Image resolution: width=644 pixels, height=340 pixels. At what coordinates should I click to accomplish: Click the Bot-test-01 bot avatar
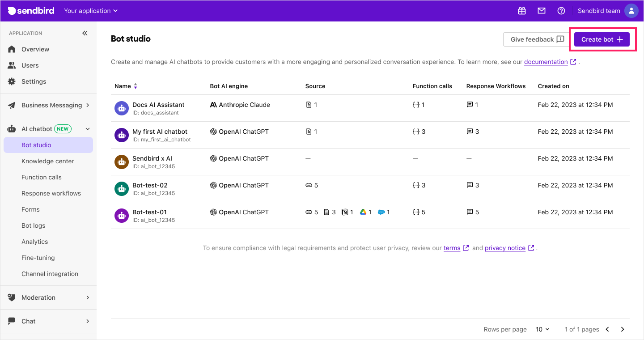[x=122, y=215]
